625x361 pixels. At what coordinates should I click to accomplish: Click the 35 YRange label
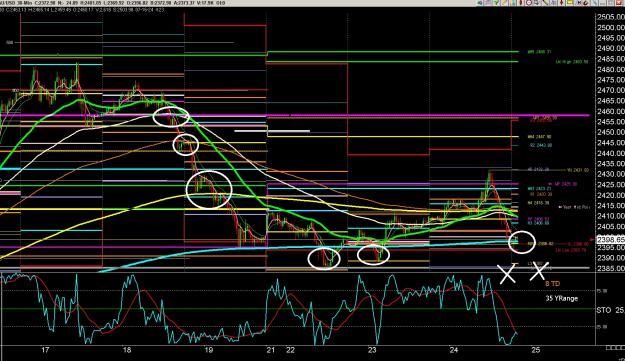[562, 298]
